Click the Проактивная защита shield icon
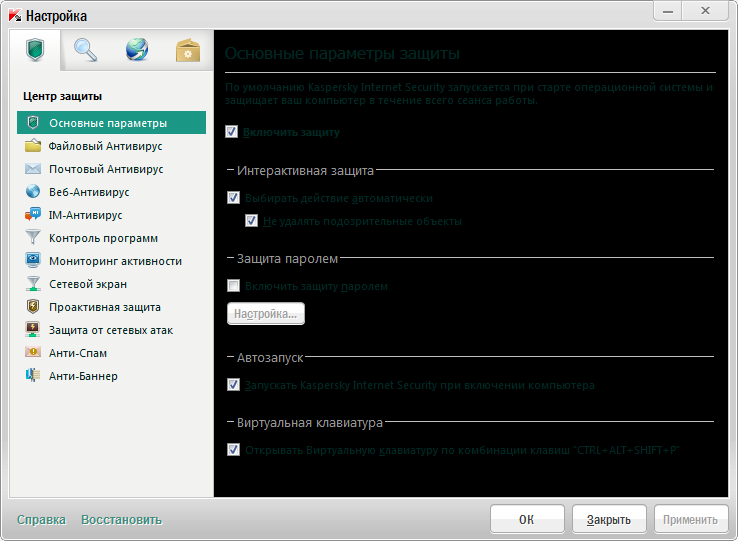This screenshot has width=738, height=553. (32, 306)
